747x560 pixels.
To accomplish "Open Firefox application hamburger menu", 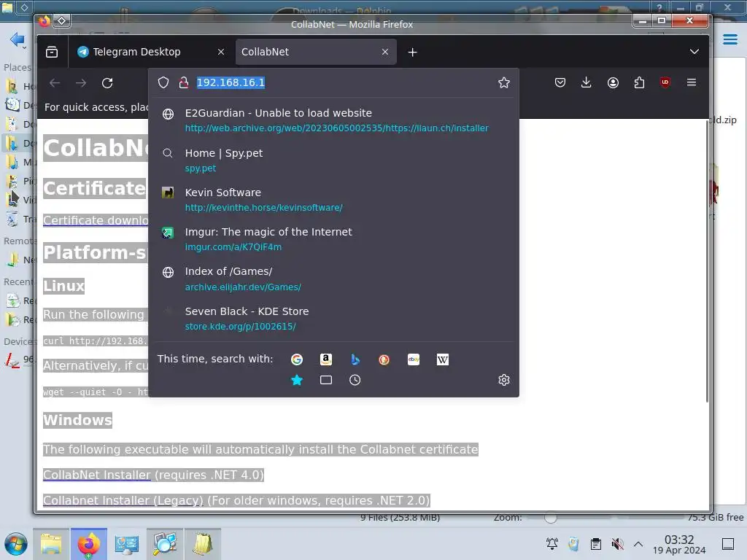I will click(x=692, y=82).
